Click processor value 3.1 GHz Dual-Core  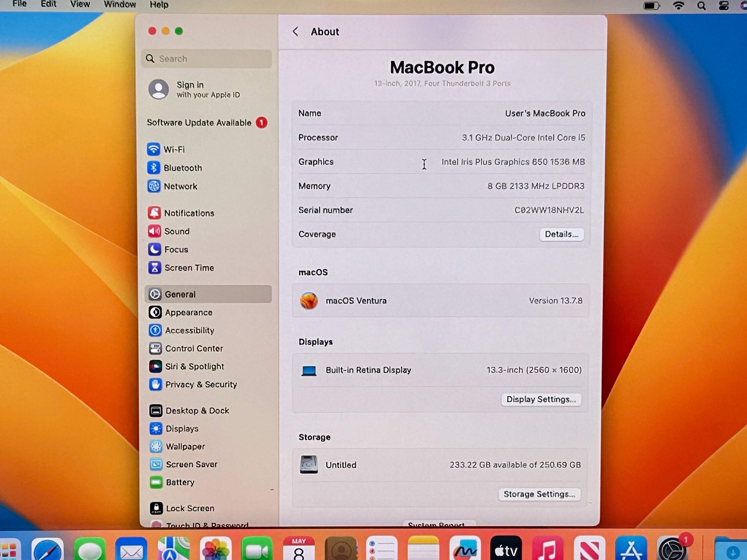click(x=523, y=138)
